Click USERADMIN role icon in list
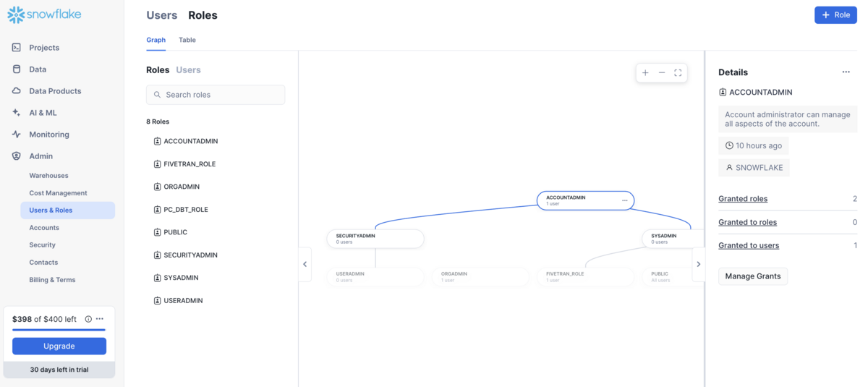The width and height of the screenshot is (868, 387). coord(157,300)
